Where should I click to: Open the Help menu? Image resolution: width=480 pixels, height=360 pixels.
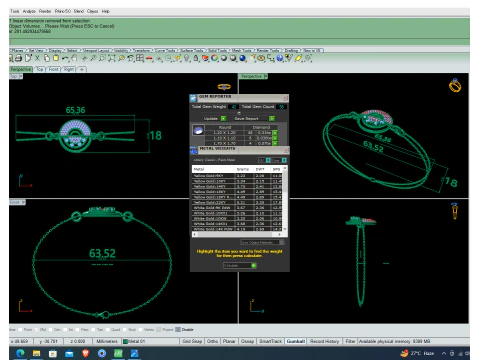[x=106, y=11]
